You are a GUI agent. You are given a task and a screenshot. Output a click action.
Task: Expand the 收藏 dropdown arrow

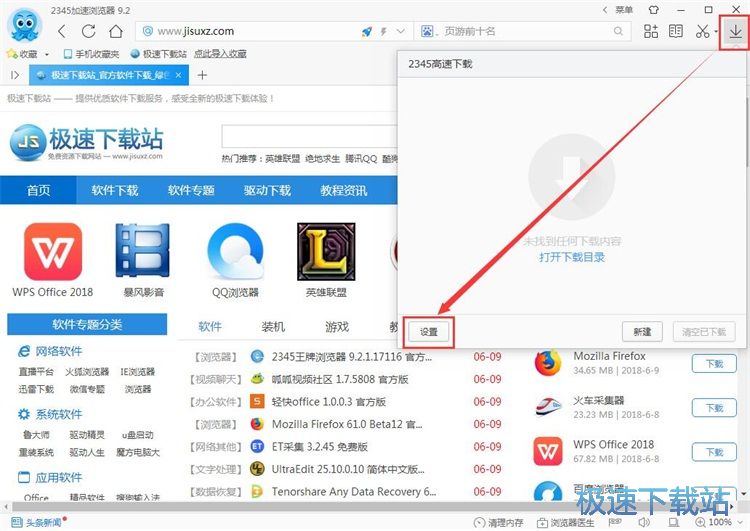pyautogui.click(x=47, y=54)
